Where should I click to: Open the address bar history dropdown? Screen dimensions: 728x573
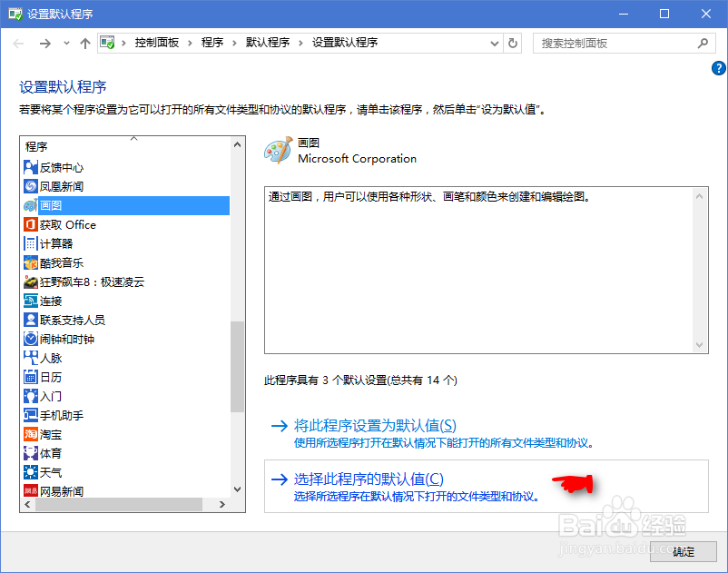[x=494, y=42]
